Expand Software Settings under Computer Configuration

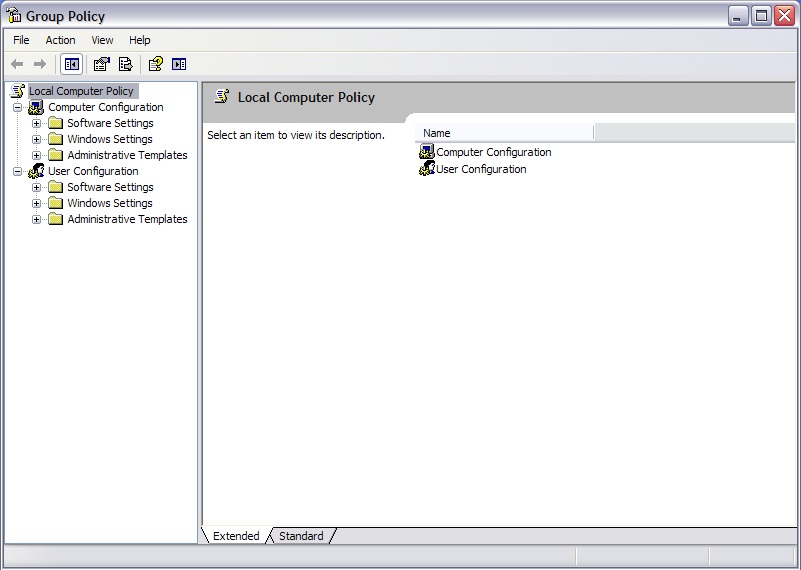pos(37,123)
